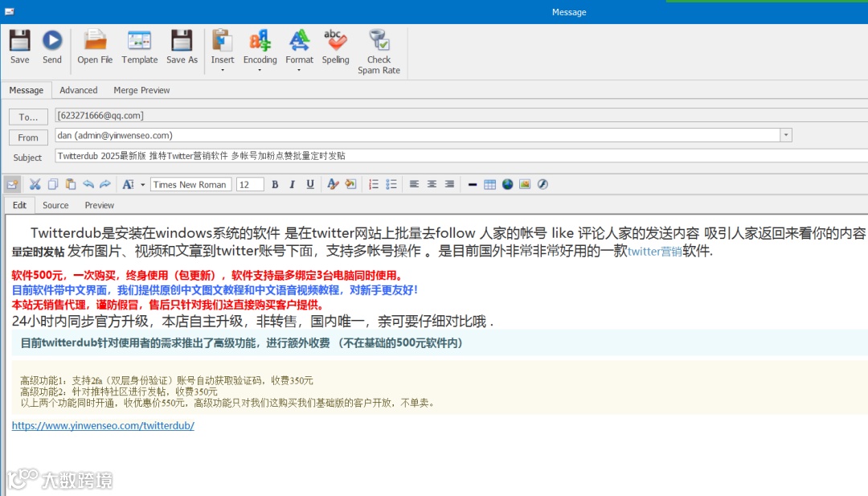The image size is (868, 496).
Task: Switch to the Source view tab
Action: pyautogui.click(x=55, y=205)
